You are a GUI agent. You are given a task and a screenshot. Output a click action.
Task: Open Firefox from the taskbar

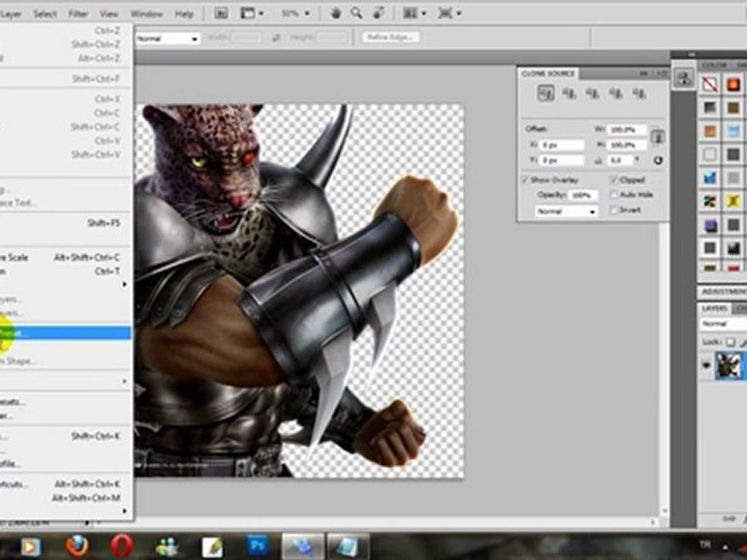77,546
